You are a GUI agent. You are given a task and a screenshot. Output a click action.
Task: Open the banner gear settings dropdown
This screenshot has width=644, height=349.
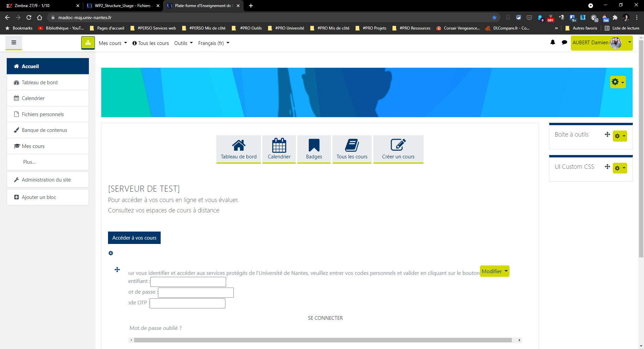coord(618,82)
